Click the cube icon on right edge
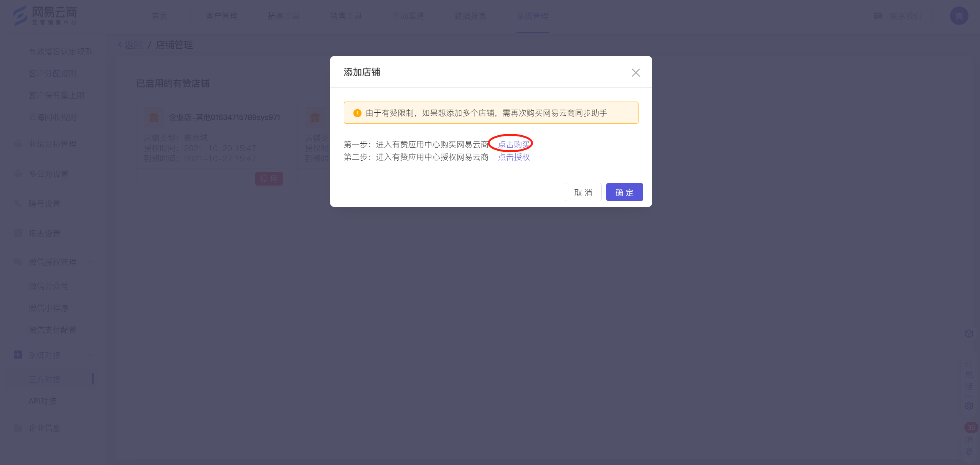The height and width of the screenshot is (465, 980). coord(969,334)
